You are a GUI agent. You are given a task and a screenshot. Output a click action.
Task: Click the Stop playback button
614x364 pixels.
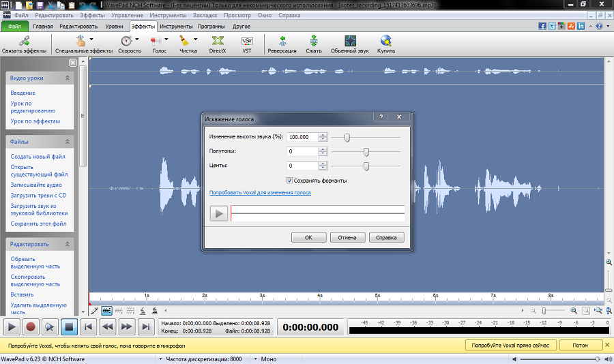click(69, 327)
